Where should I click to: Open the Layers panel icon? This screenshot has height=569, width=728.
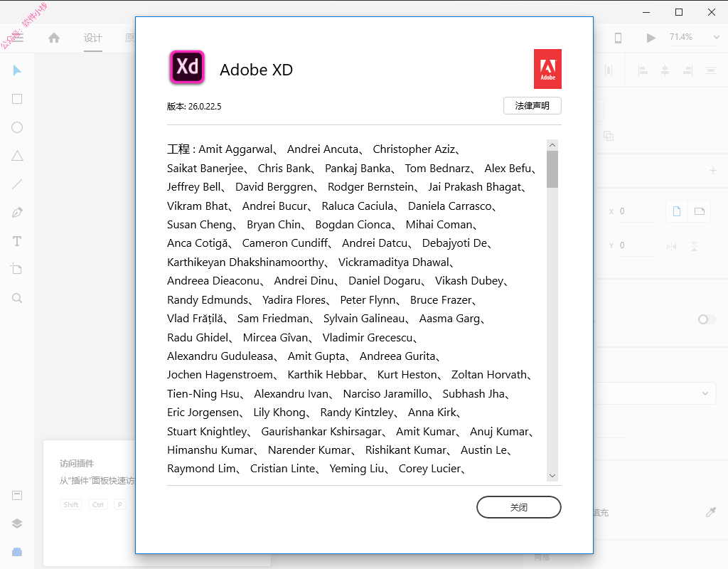[17, 523]
